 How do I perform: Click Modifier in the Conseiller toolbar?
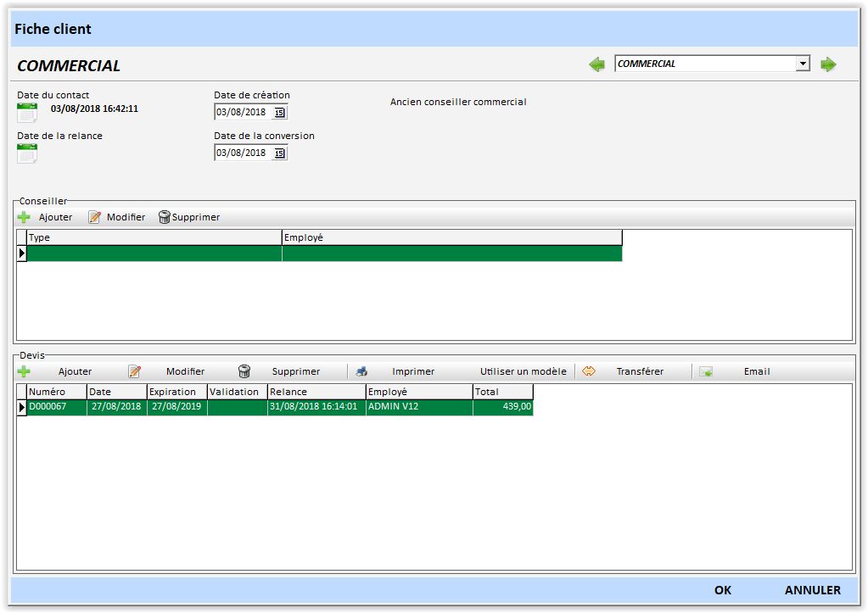click(117, 217)
